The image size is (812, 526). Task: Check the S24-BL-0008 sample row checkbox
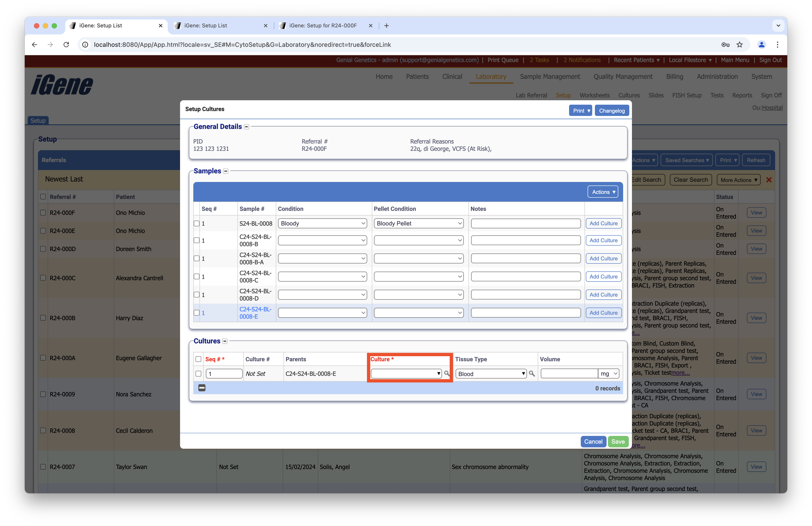[197, 223]
